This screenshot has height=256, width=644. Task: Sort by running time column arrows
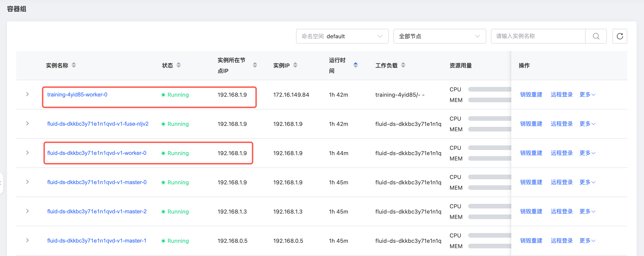coord(355,65)
